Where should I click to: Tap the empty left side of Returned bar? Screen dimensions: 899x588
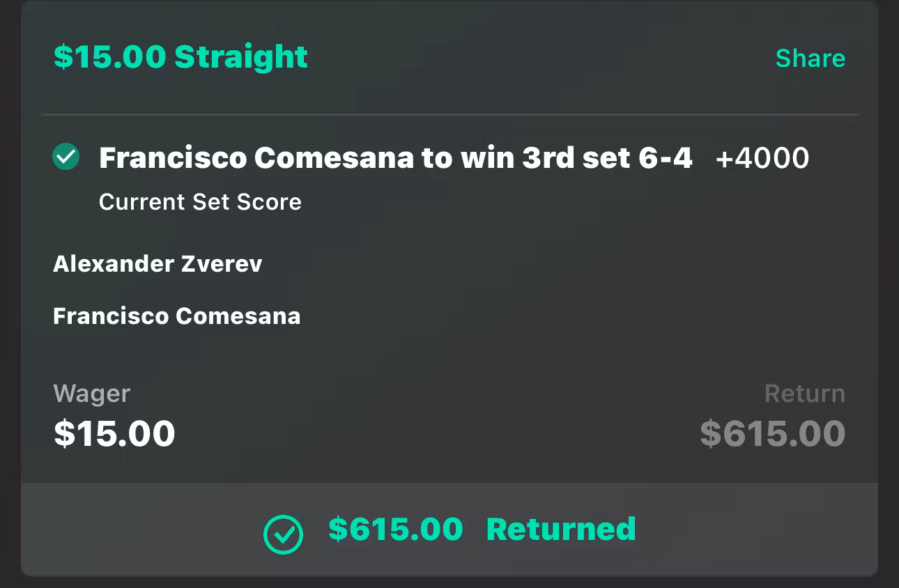pyautogui.click(x=139, y=529)
